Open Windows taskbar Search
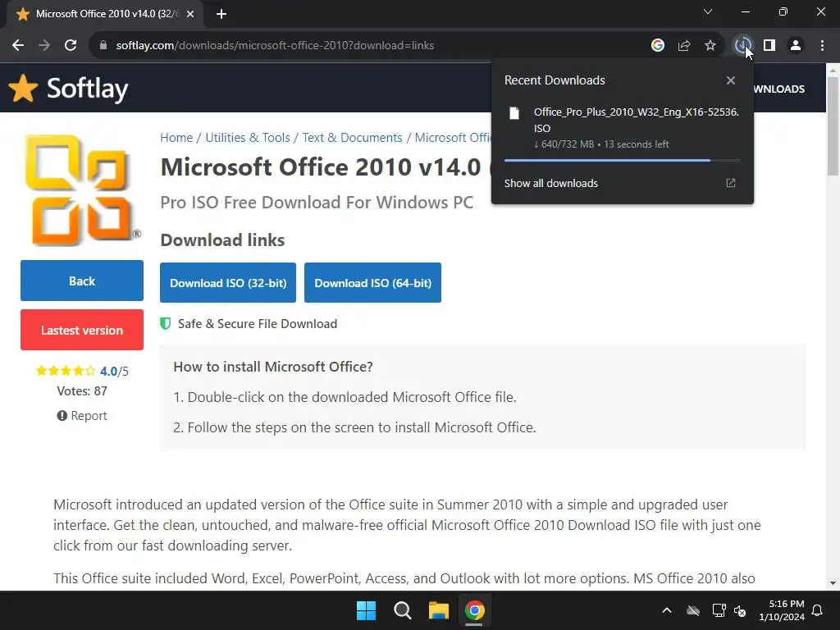Viewport: 840px width, 630px height. 402,610
